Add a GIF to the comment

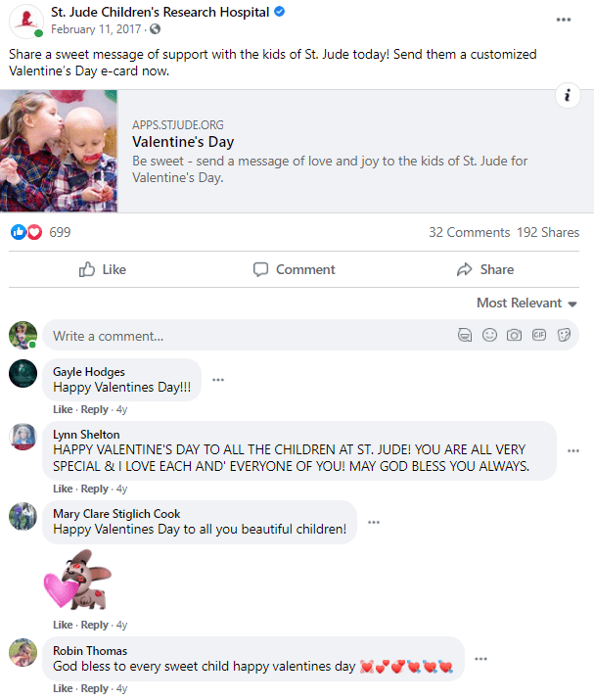539,335
